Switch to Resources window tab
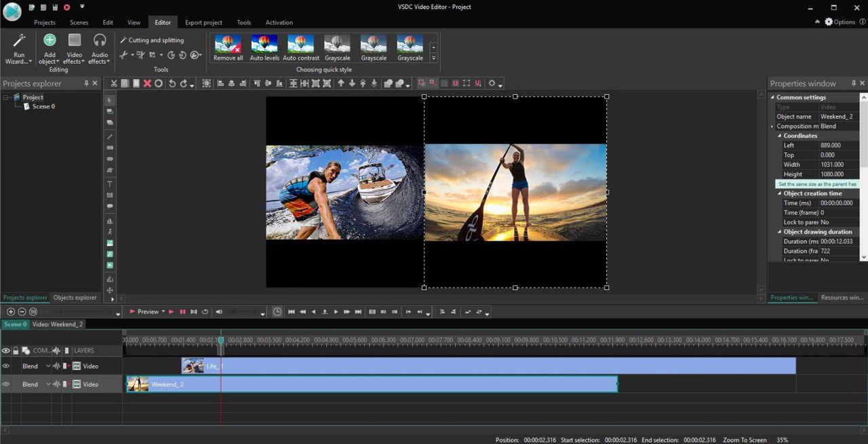Image resolution: width=868 pixels, height=444 pixels. tap(842, 298)
